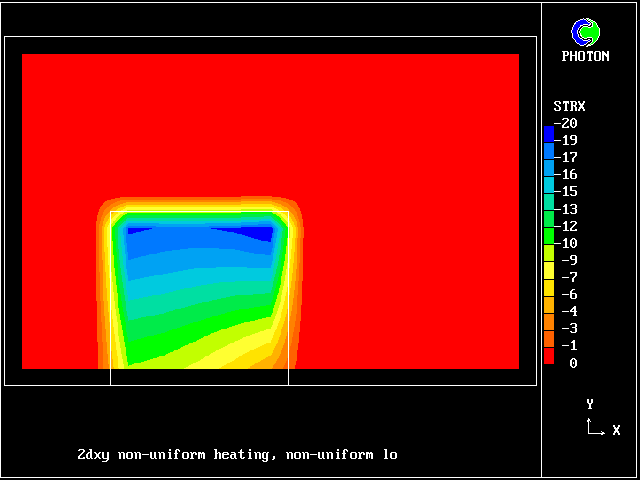This screenshot has width=640, height=480.
Task: Click the legend value 20
Action: tap(569, 123)
